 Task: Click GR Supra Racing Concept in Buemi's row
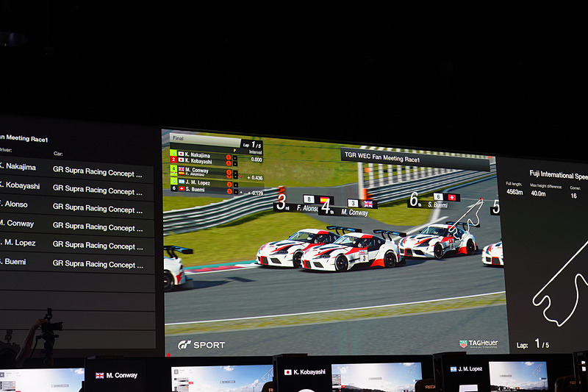coord(98,264)
